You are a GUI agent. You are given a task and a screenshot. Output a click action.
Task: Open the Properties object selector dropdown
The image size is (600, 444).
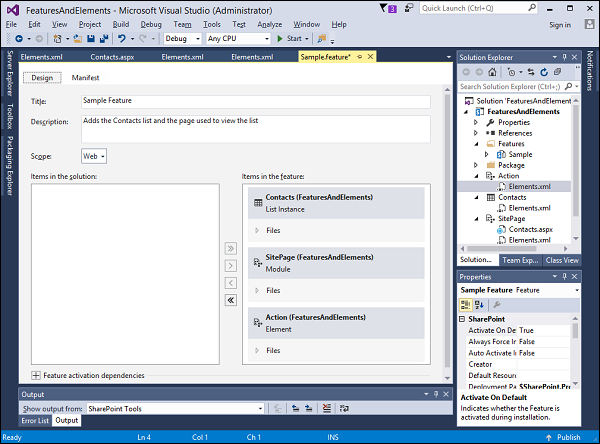(577, 290)
